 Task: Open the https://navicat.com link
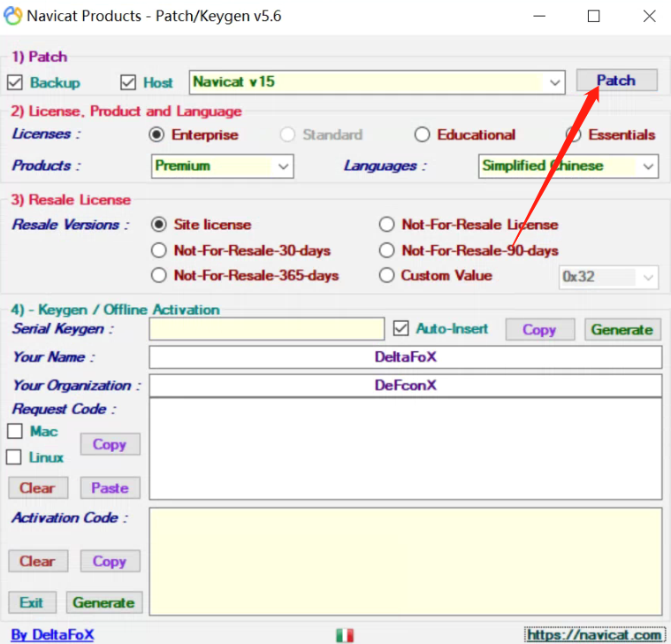coord(594,634)
